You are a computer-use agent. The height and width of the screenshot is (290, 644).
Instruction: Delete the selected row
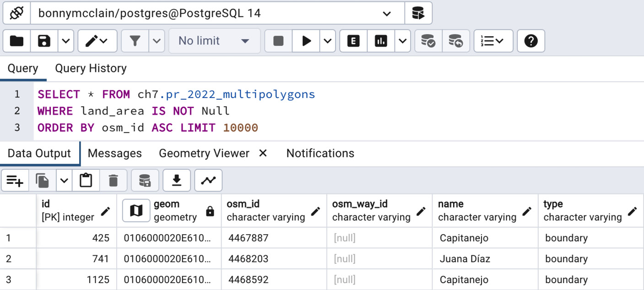click(114, 180)
